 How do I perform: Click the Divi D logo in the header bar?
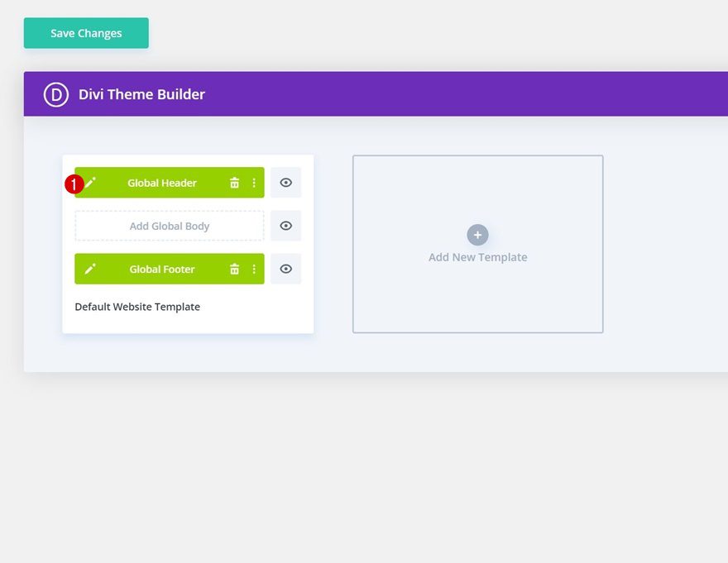click(55, 94)
